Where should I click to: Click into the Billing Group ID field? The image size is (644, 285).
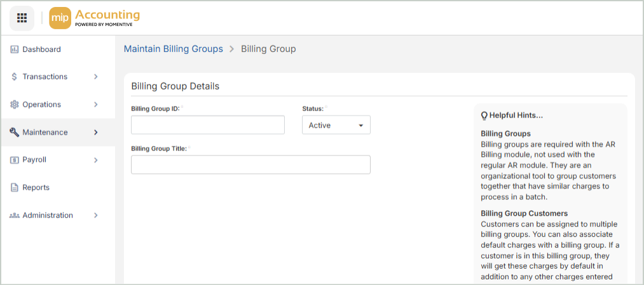click(207, 125)
